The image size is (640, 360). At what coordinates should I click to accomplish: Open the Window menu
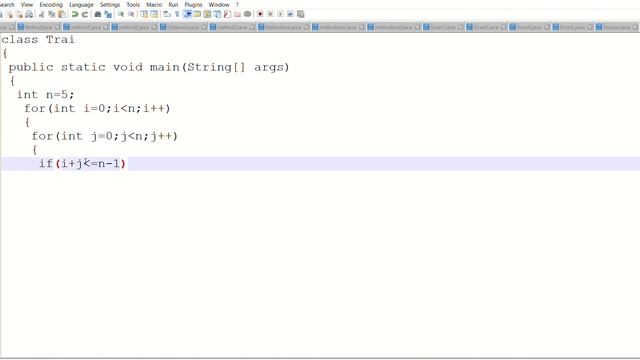tap(219, 4)
